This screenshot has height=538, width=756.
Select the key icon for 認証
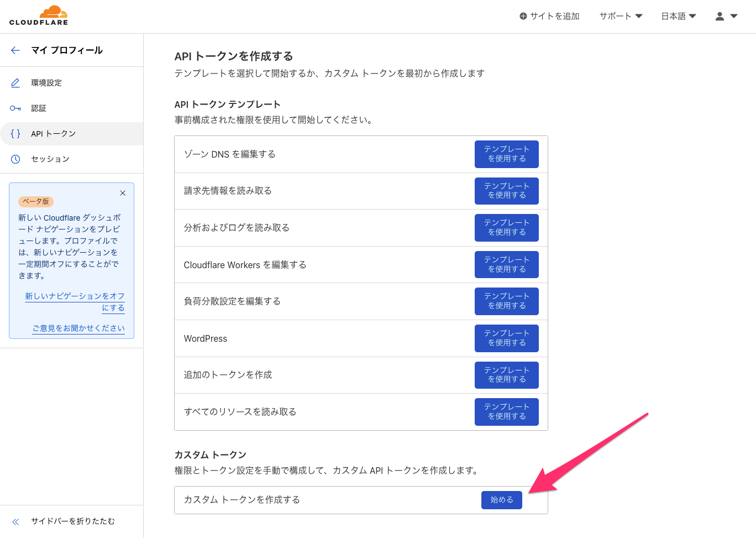(x=15, y=108)
